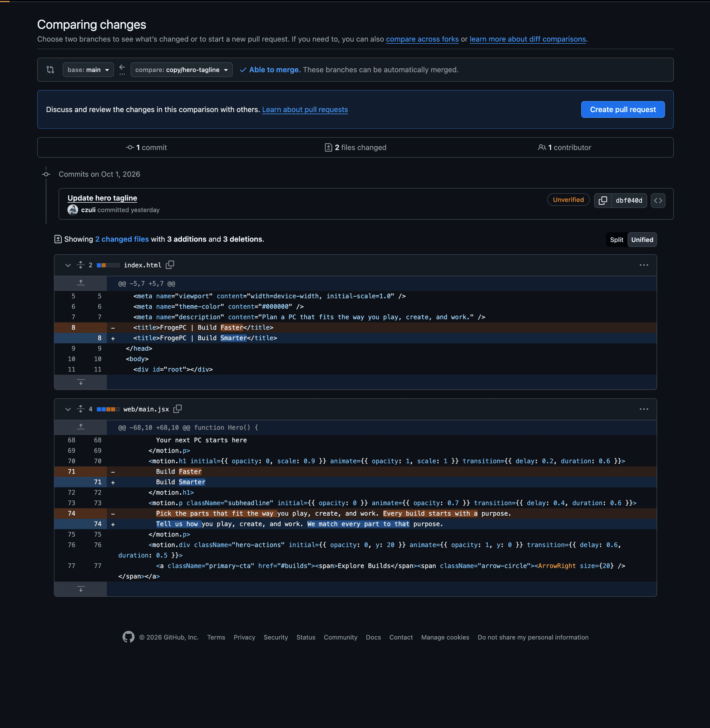Open the 1 commit tab

(x=146, y=147)
